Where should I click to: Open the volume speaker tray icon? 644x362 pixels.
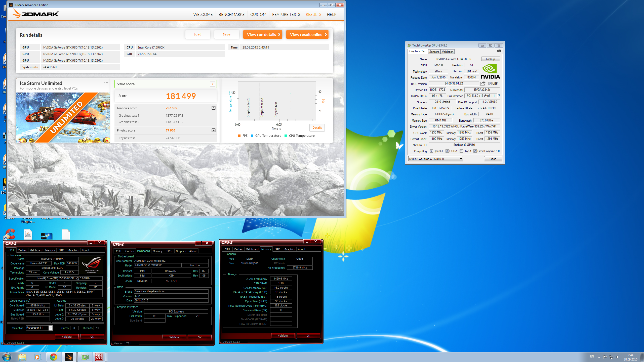(x=617, y=357)
